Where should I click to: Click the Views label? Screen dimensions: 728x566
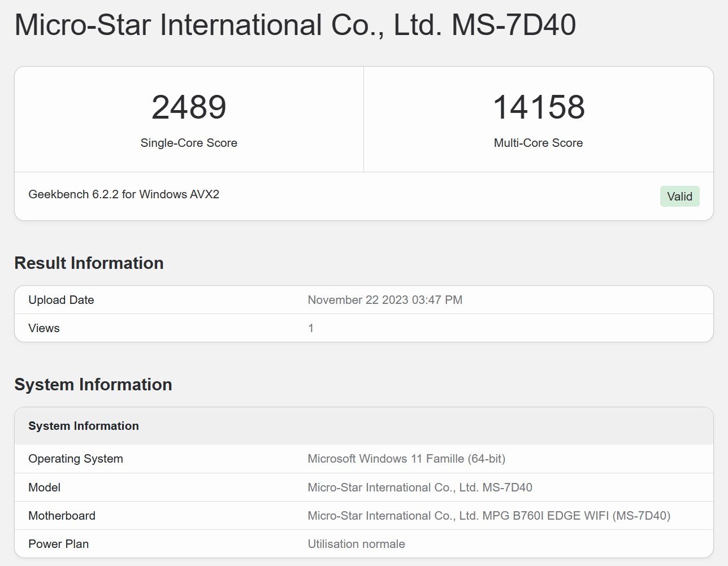pyautogui.click(x=44, y=328)
